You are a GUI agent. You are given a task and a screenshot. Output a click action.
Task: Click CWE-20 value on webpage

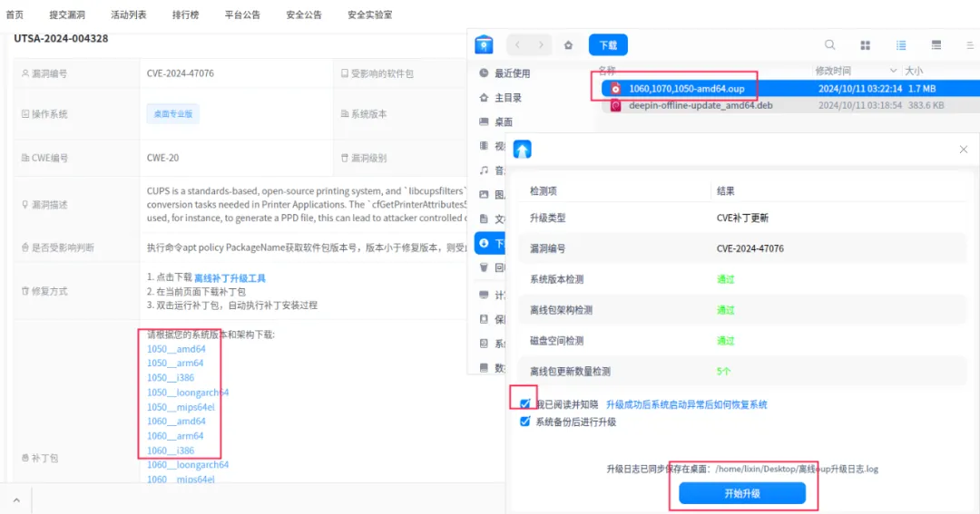click(162, 158)
